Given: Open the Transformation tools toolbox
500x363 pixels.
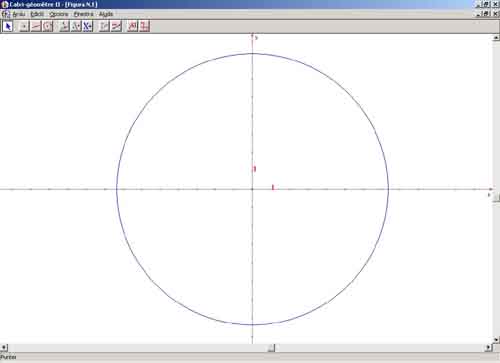Looking at the screenshot, I should coord(76,26).
